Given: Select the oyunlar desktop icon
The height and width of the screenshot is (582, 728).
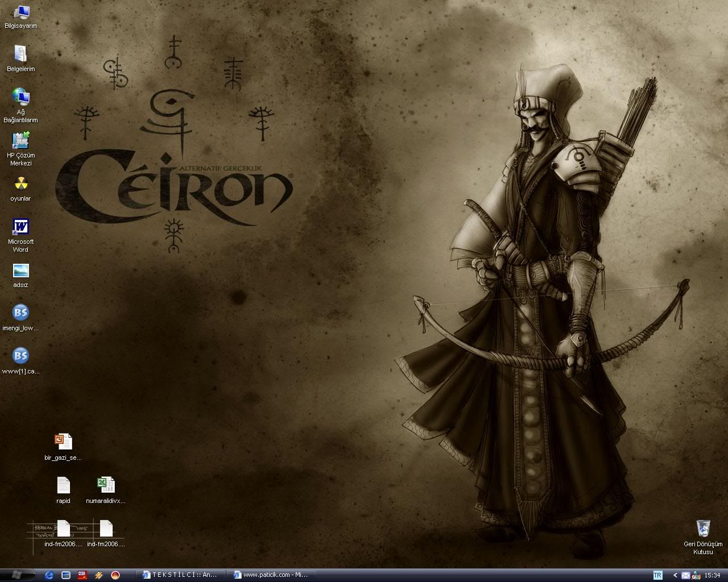Looking at the screenshot, I should coord(20,189).
